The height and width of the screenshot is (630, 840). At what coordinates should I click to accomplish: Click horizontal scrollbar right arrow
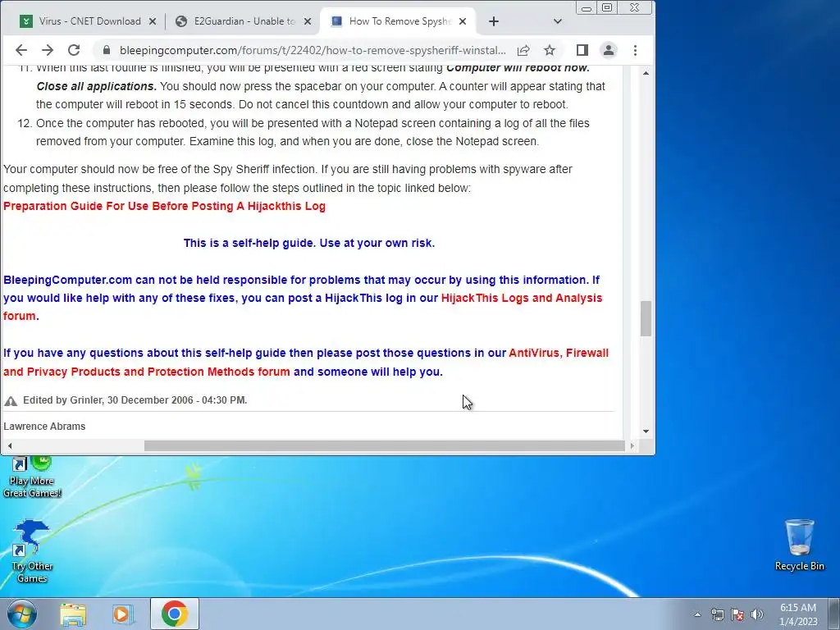(632, 445)
